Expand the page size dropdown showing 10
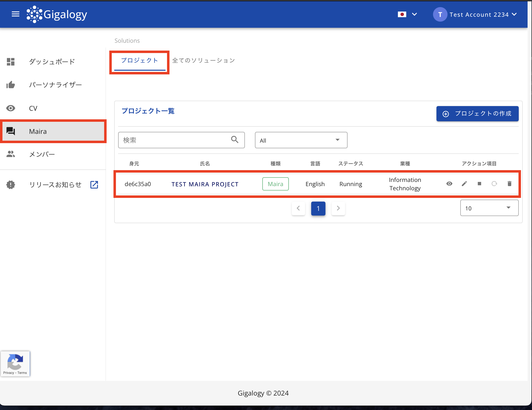 (x=489, y=208)
